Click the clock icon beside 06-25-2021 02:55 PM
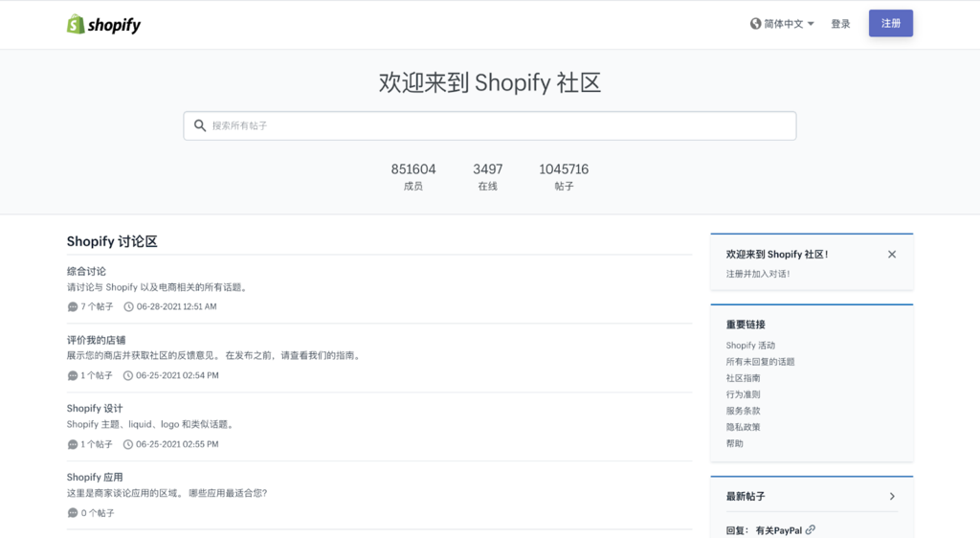980x538 pixels. pos(128,444)
